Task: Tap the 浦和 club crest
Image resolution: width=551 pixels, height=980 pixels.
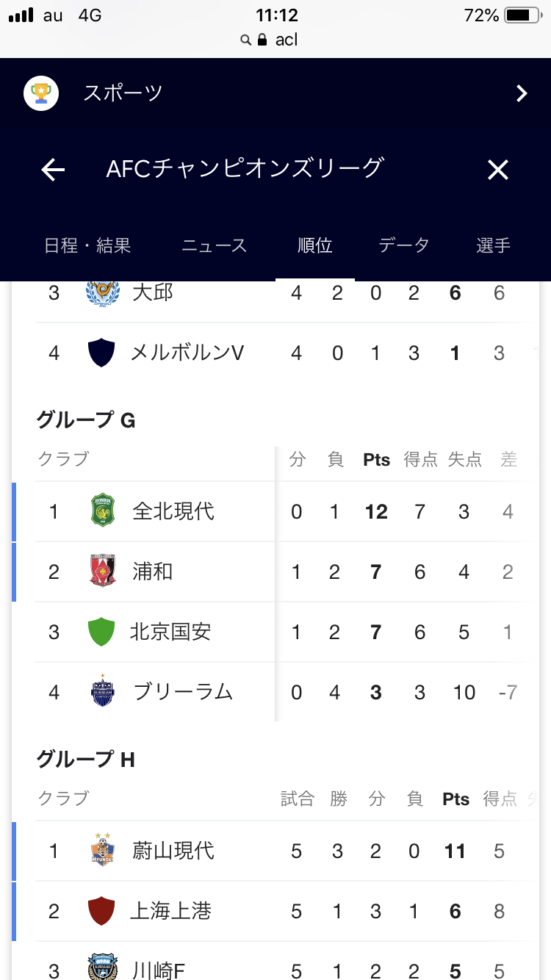Action: 102,572
